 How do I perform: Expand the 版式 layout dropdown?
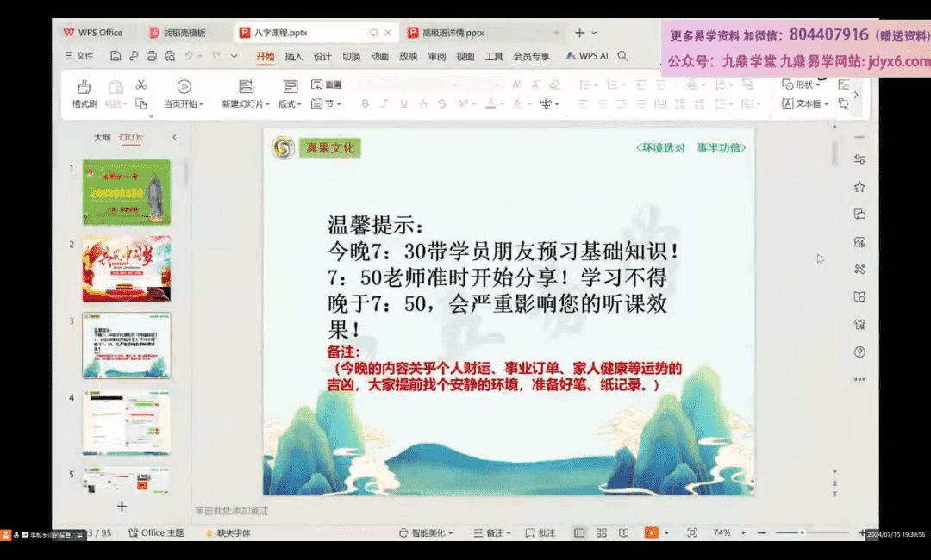290,103
